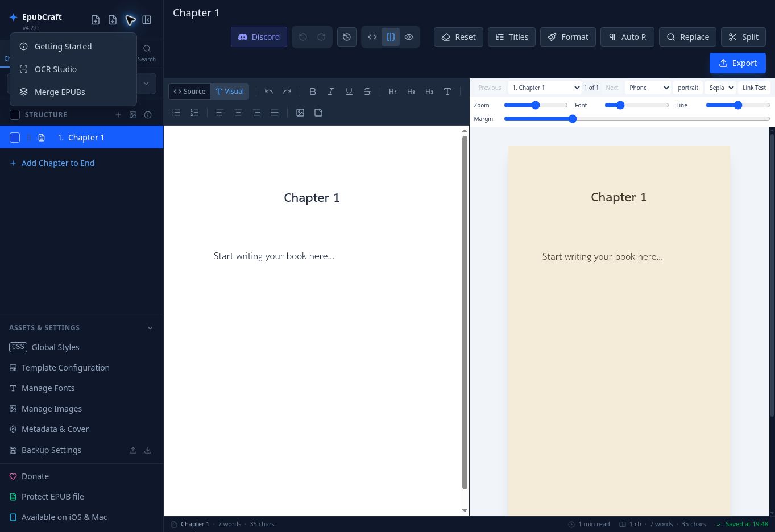Image resolution: width=775 pixels, height=532 pixels.
Task: Apply Heading 1 style
Action: (393, 92)
